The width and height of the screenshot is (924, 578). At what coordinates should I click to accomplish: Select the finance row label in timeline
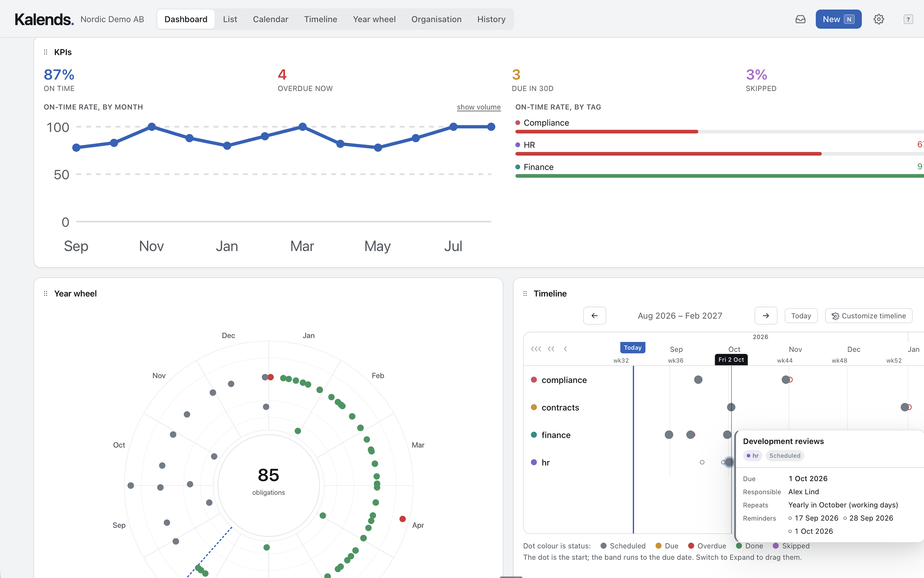tap(556, 435)
